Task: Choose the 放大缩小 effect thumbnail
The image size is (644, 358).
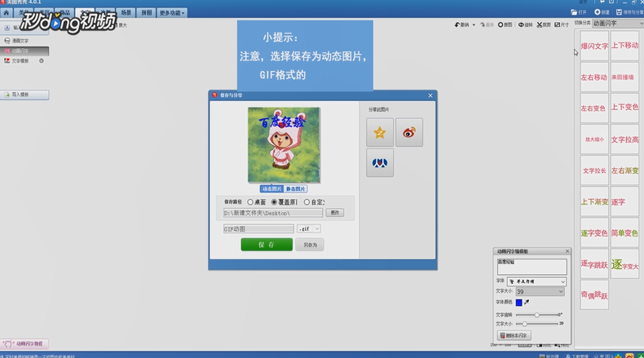Action: pyautogui.click(x=594, y=139)
